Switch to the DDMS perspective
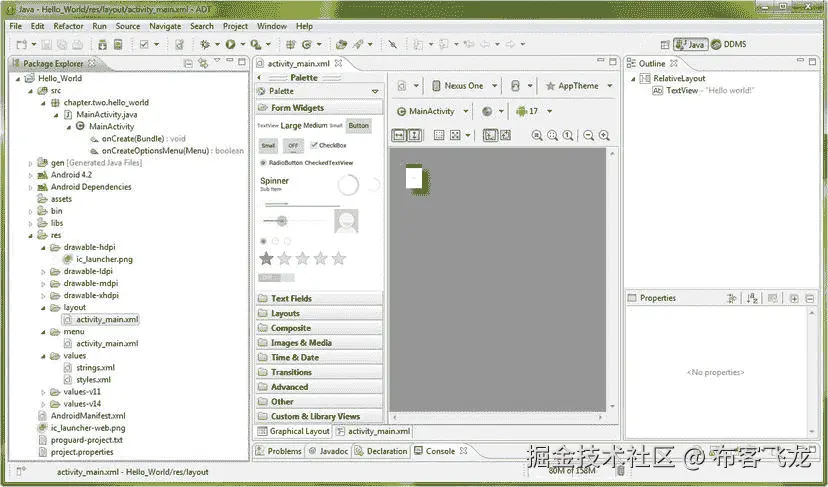 pyautogui.click(x=729, y=44)
